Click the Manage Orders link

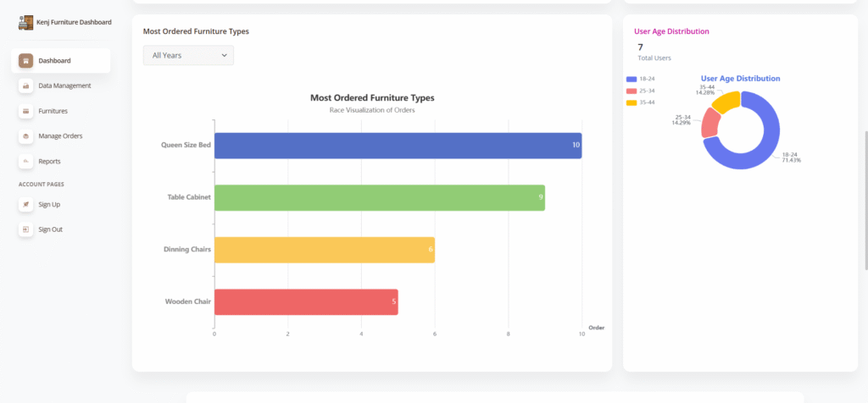[60, 135]
